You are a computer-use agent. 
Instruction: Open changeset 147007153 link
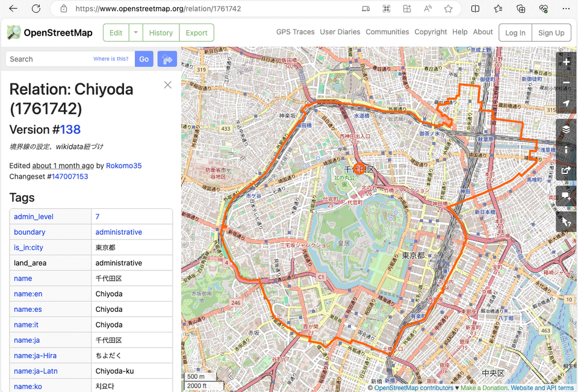click(70, 176)
